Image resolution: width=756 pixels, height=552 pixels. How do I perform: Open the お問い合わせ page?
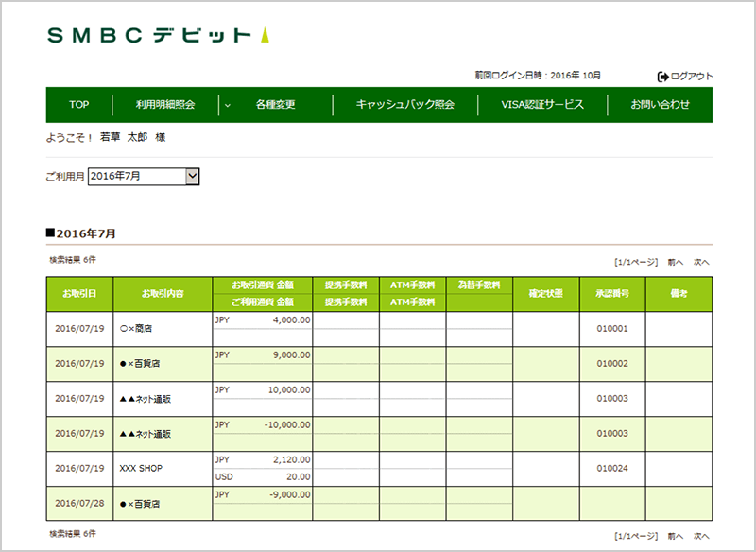point(660,105)
